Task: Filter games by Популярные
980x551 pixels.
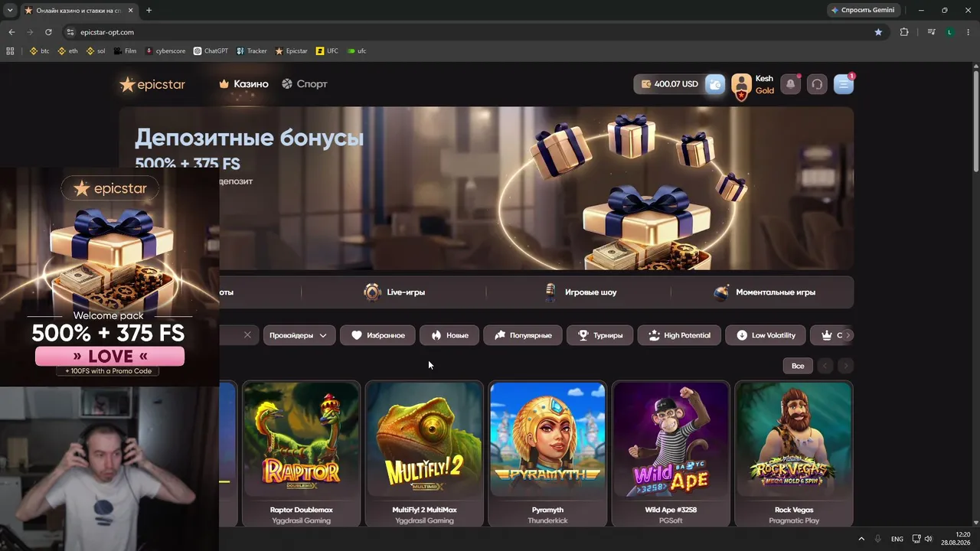Action: coord(523,335)
